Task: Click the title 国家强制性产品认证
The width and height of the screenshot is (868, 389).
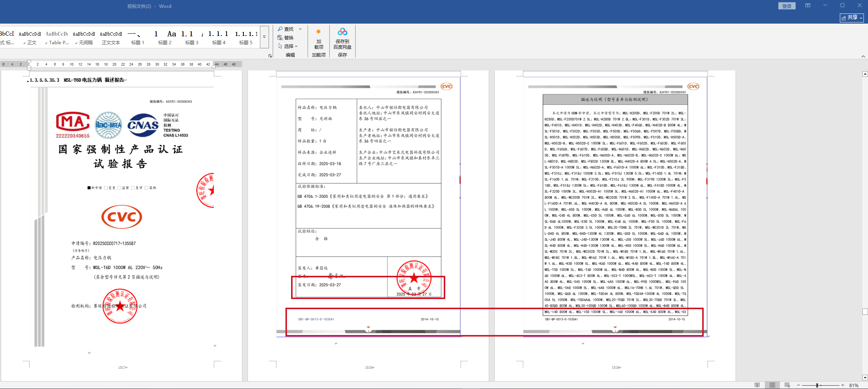Action: [121, 149]
